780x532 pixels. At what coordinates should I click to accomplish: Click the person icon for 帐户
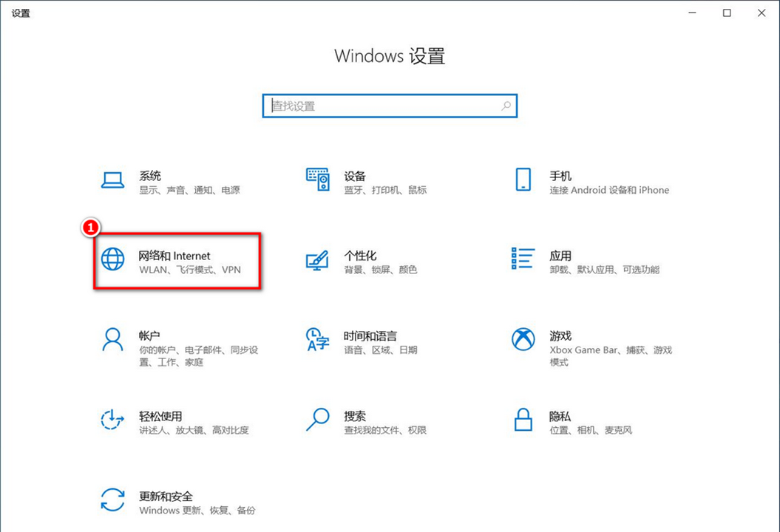click(x=112, y=339)
